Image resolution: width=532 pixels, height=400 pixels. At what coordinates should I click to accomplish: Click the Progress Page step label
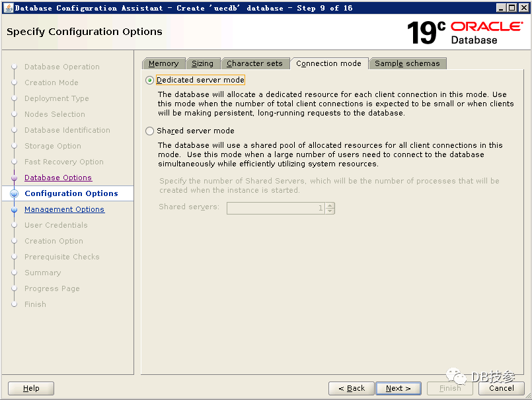(52, 288)
